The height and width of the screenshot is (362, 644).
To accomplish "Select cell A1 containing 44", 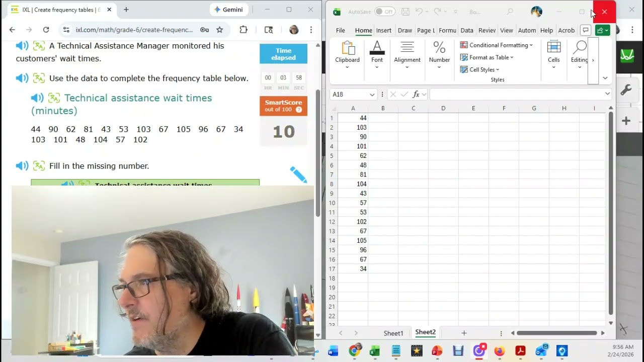I will coord(353,118).
